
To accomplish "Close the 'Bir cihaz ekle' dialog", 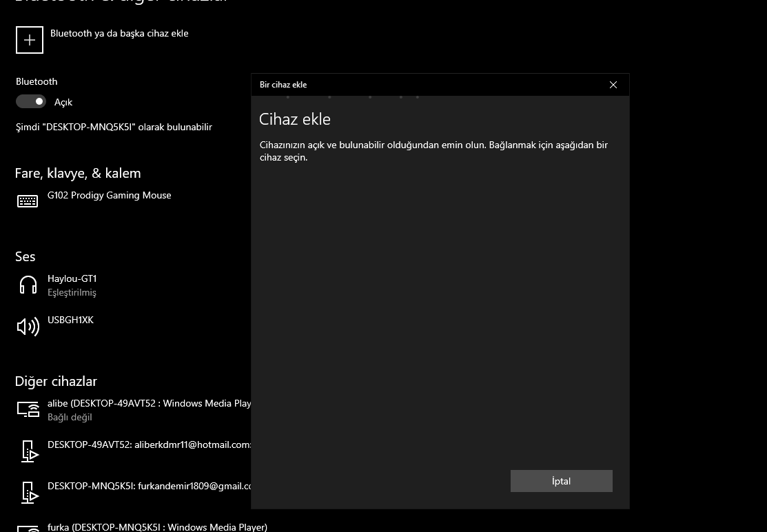I will [x=613, y=85].
